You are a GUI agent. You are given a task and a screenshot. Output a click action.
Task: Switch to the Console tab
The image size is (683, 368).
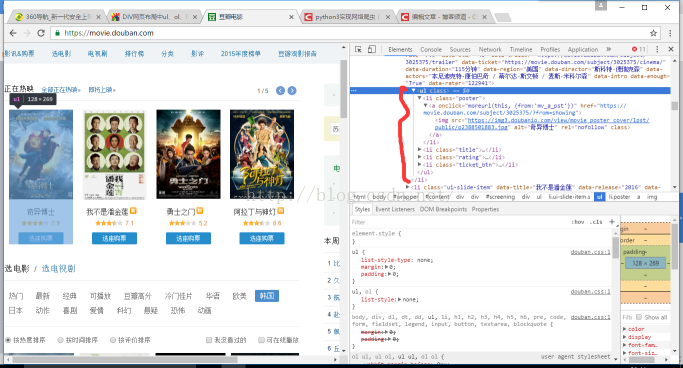[431, 50]
